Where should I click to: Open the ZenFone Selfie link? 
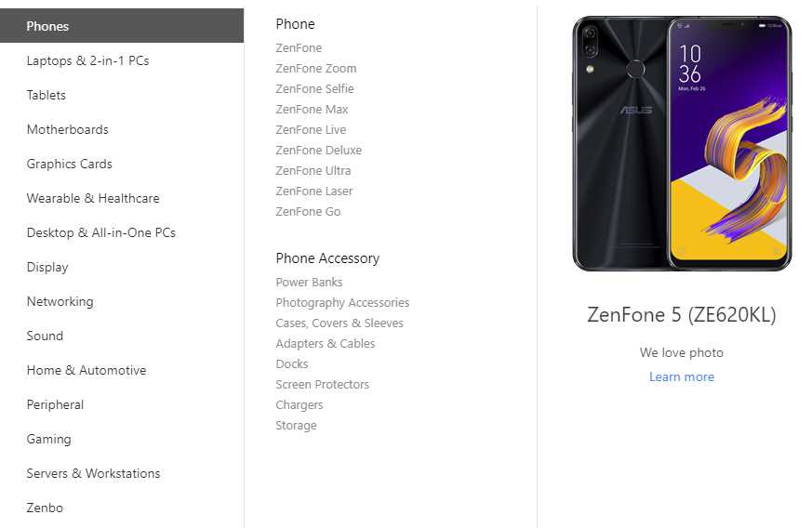(x=314, y=88)
